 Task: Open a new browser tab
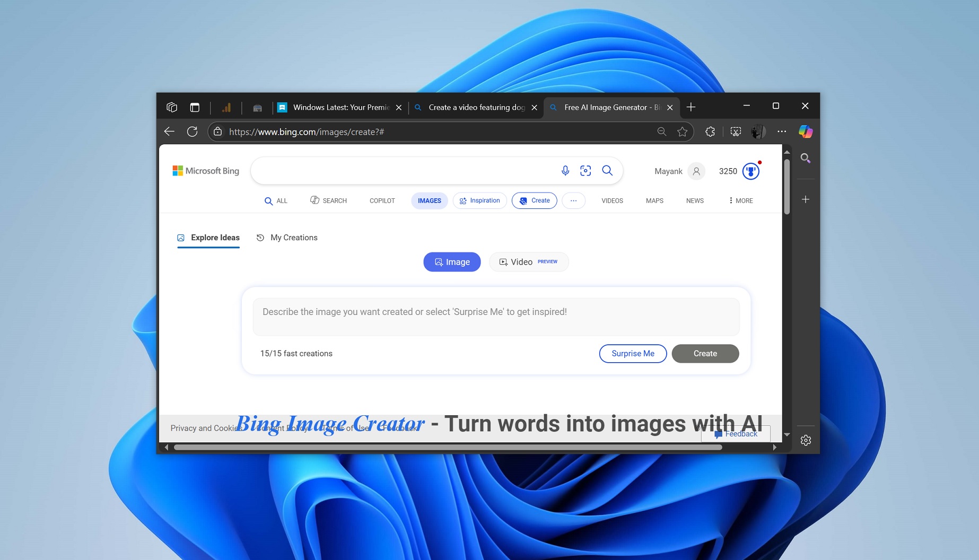coord(691,107)
